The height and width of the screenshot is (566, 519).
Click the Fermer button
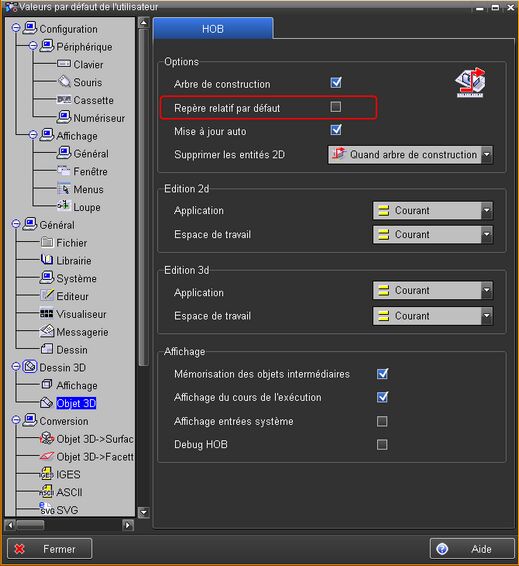(49, 549)
